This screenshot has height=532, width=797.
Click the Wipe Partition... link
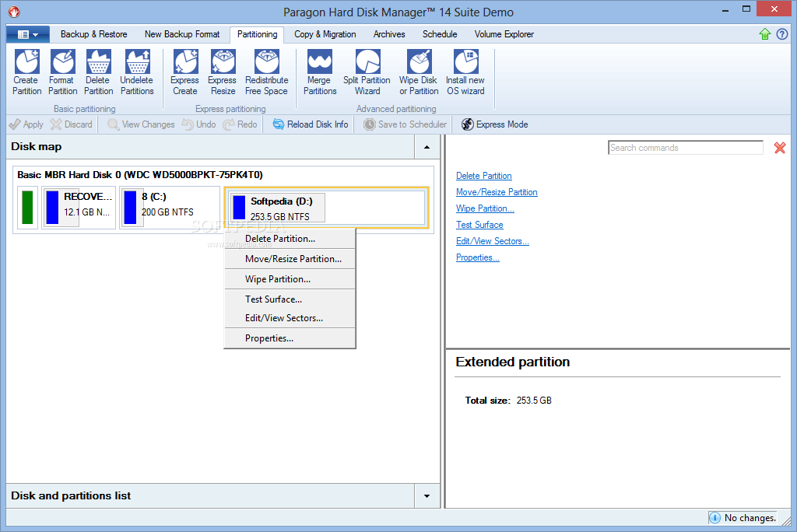click(x=485, y=208)
